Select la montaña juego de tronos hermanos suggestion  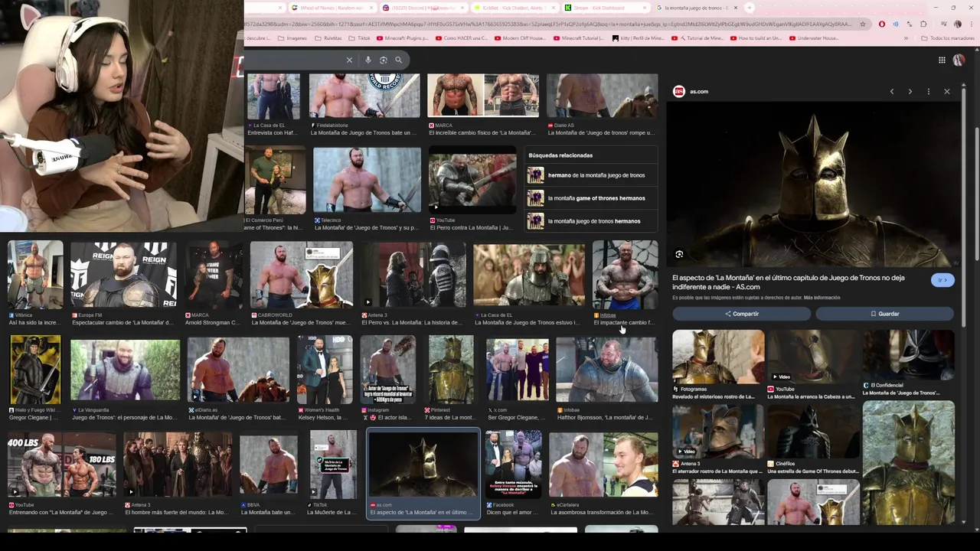591,221
